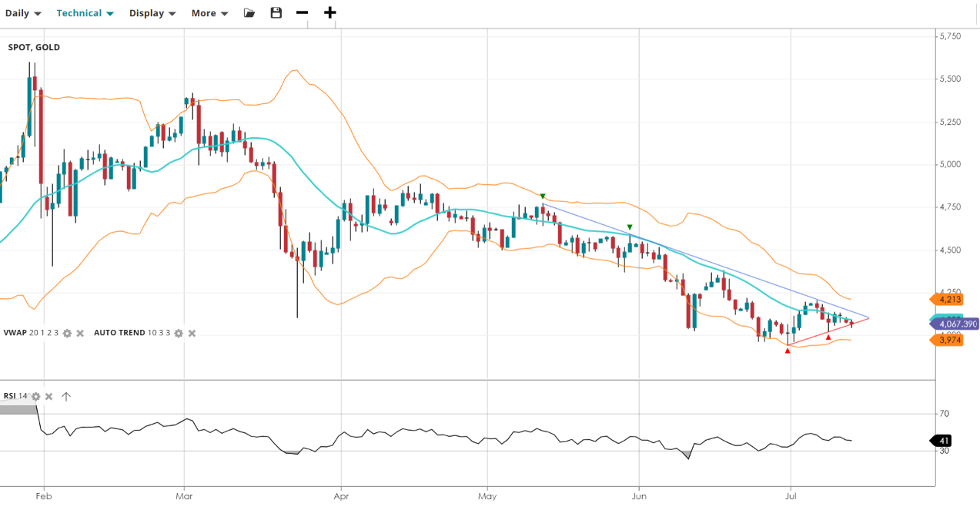Click the Feb label on time axis
This screenshot has height=507, width=980.
coord(43,498)
